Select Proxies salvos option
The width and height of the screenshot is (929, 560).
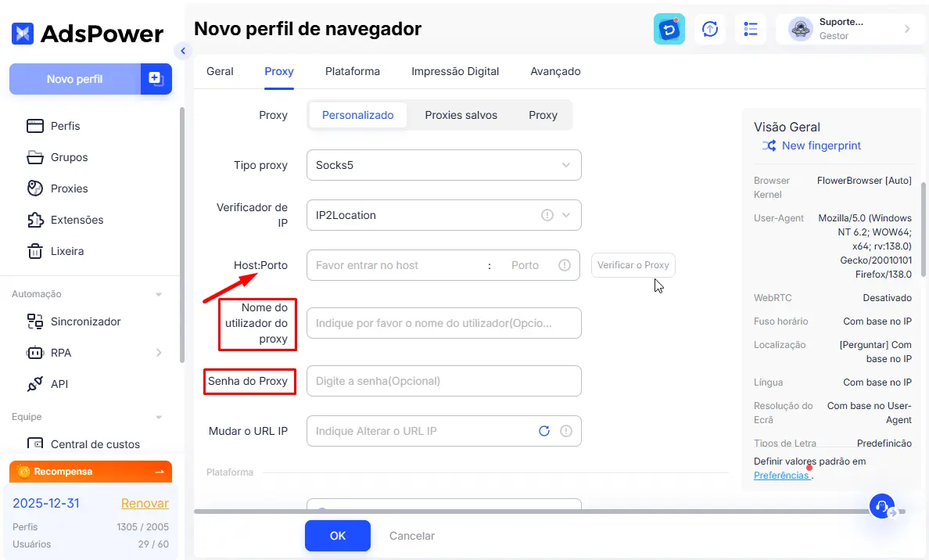(x=461, y=115)
